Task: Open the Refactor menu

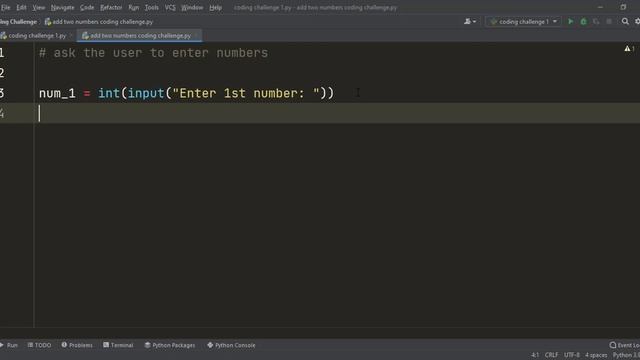Action: tap(111, 7)
